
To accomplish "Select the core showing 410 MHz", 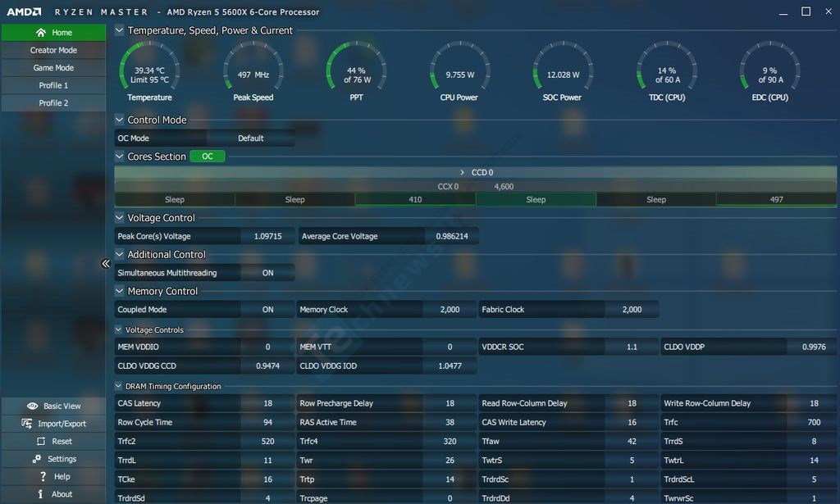I will (x=415, y=199).
